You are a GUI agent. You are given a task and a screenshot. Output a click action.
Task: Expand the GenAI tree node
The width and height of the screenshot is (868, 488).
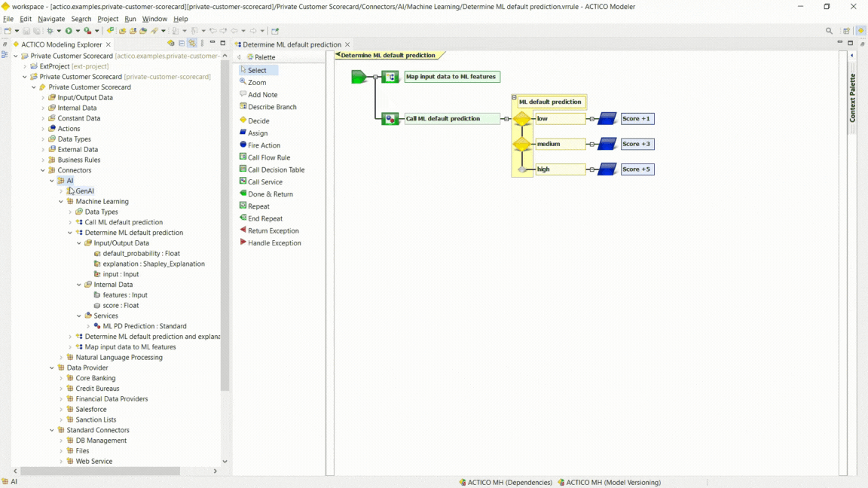coord(61,191)
